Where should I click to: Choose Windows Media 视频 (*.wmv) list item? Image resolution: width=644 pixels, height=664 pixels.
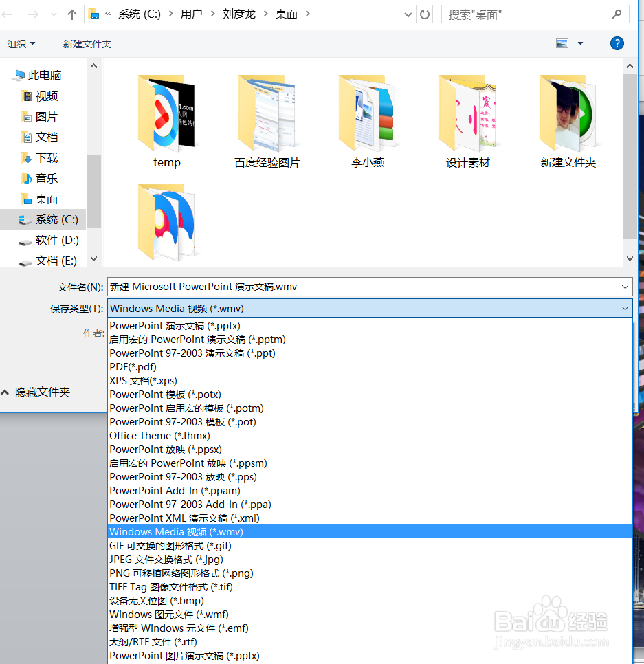click(370, 532)
